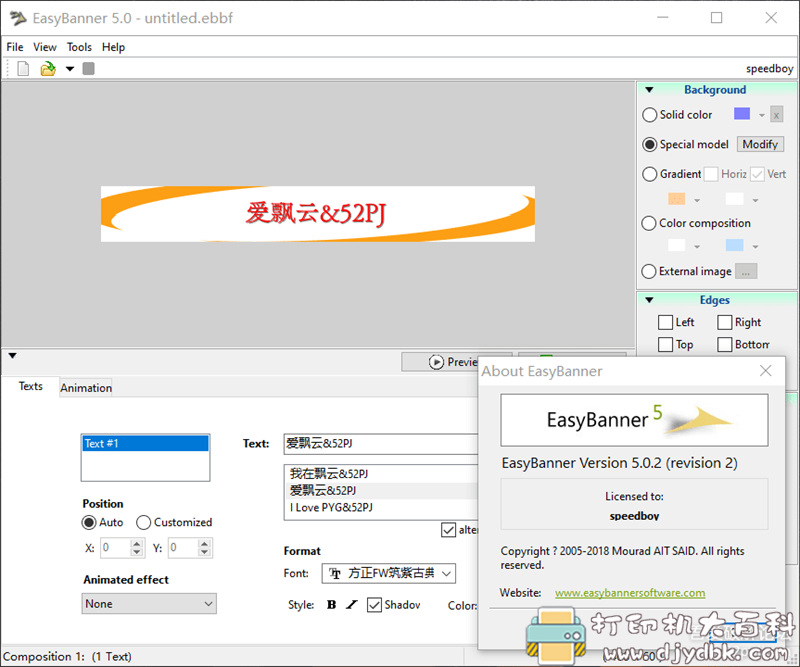The width and height of the screenshot is (800, 667).
Task: Select the suggestion I Love PYG&52PJ
Action: tap(383, 507)
